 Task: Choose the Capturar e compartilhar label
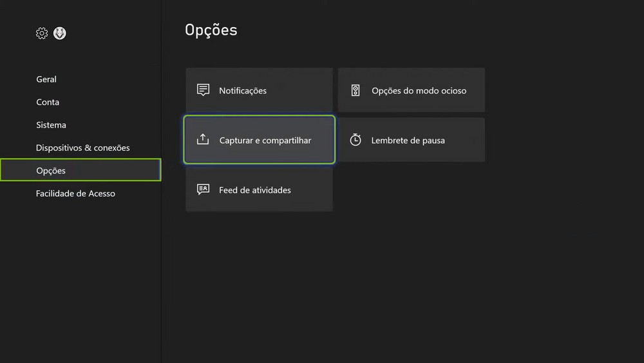coord(265,141)
